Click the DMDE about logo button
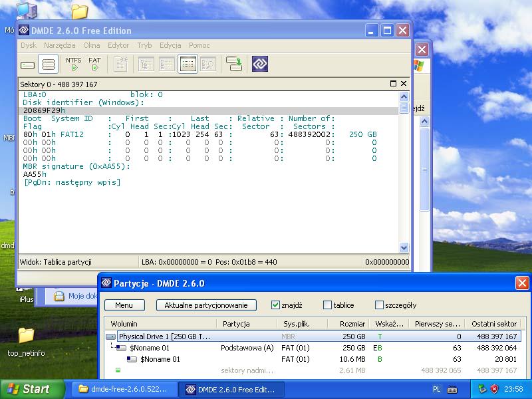Image resolution: width=532 pixels, height=399 pixels. [x=260, y=64]
